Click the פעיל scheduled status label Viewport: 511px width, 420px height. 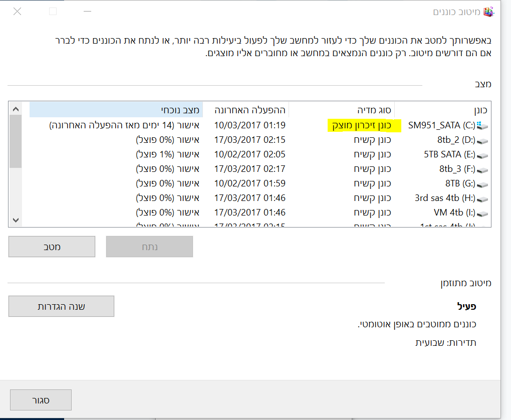[x=467, y=306]
